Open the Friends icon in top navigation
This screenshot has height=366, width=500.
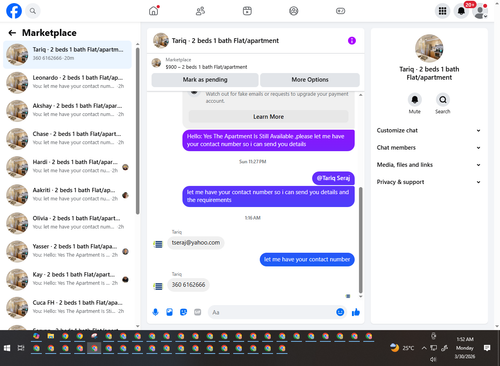pyautogui.click(x=200, y=11)
